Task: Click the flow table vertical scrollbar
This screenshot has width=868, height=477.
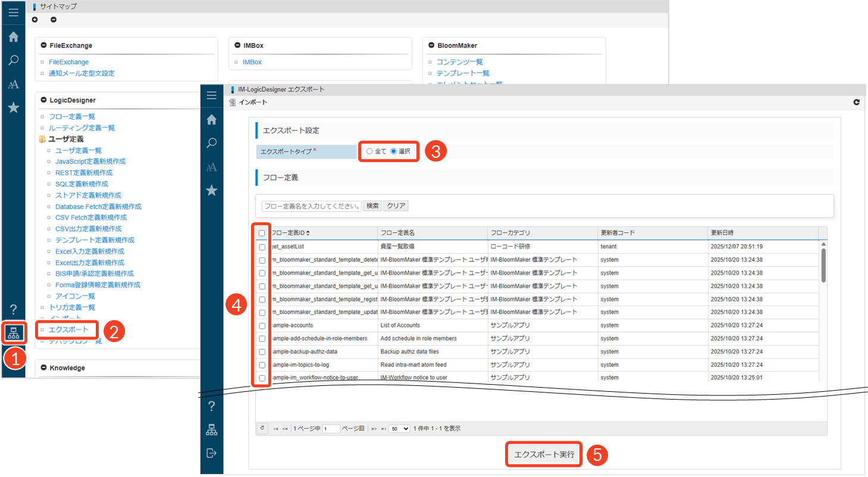Action: 823,266
